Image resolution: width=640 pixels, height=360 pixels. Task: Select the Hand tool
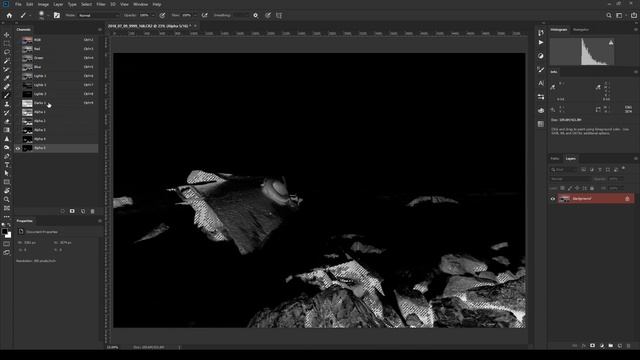click(7, 191)
